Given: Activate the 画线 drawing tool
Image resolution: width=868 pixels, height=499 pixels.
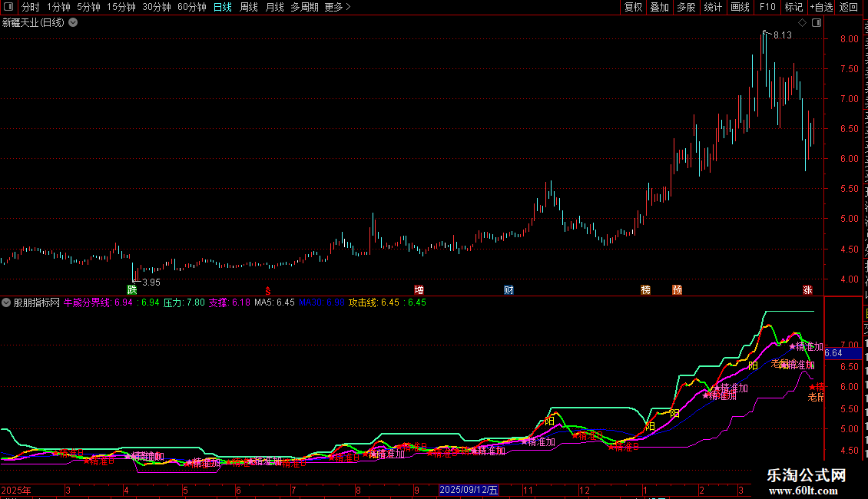Looking at the screenshot, I should (740, 7).
